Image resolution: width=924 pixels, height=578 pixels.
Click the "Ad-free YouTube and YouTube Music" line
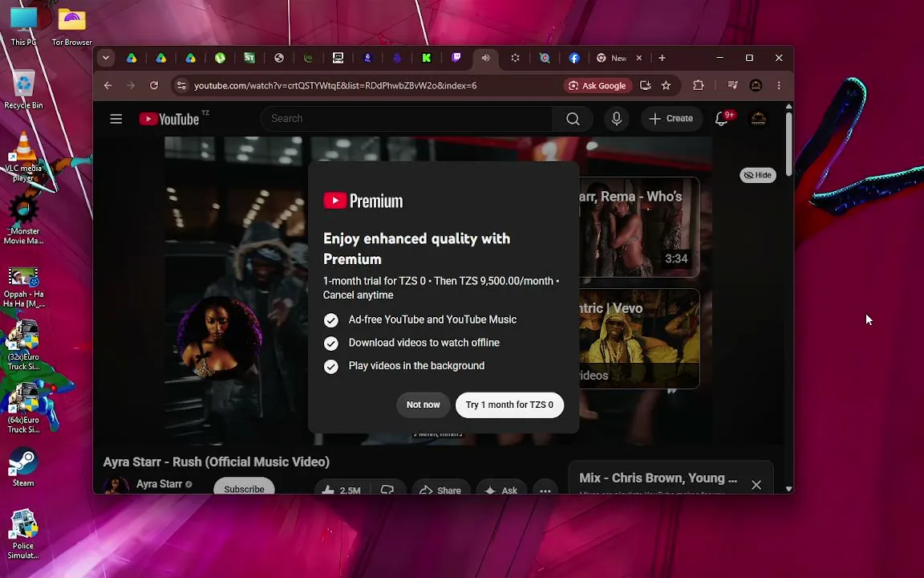pos(432,320)
